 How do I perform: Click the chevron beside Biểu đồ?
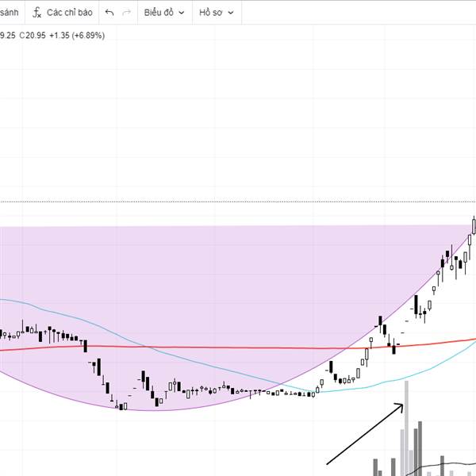[182, 13]
